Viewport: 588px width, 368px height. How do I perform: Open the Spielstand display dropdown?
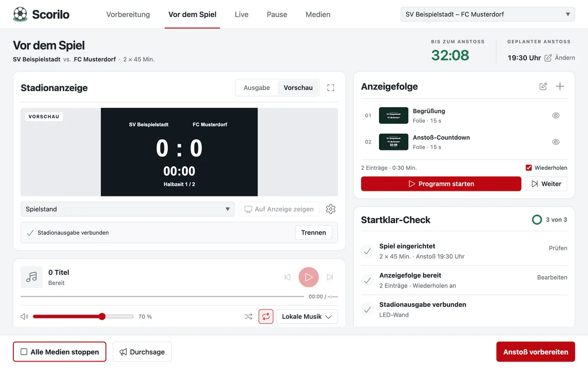(x=128, y=209)
